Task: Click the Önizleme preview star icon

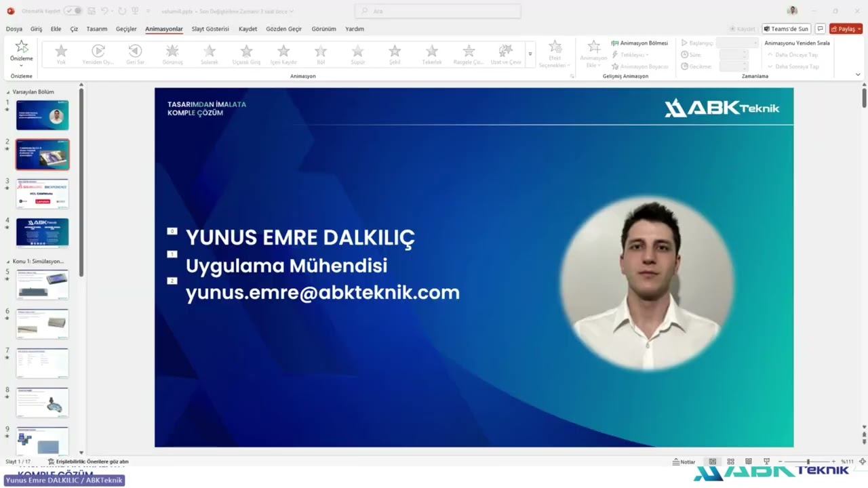Action: pos(22,47)
